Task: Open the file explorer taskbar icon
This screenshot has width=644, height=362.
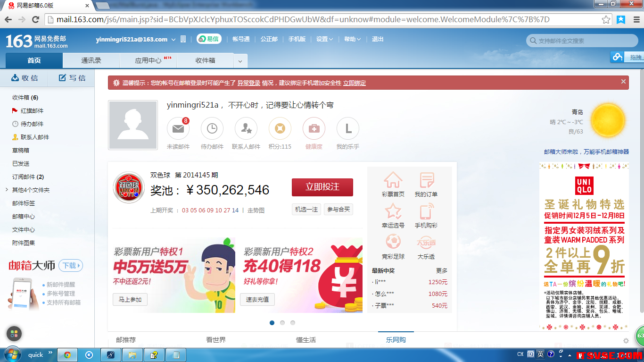Action: click(x=132, y=355)
